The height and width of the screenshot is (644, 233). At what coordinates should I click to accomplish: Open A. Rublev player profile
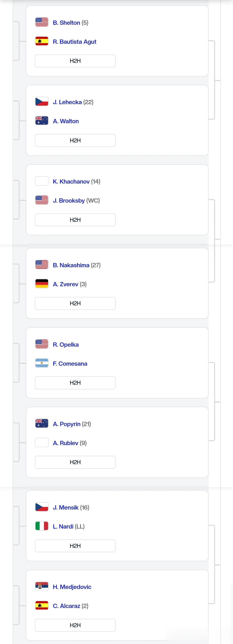tap(66, 443)
